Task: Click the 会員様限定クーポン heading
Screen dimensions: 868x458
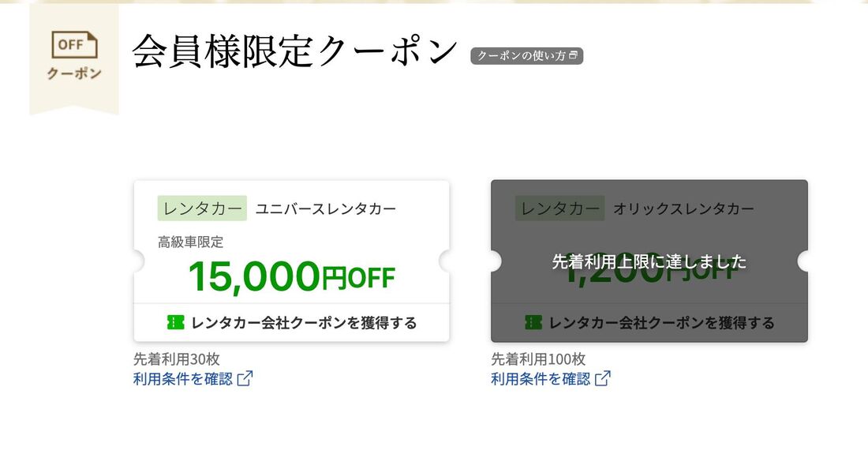Action: (x=295, y=51)
